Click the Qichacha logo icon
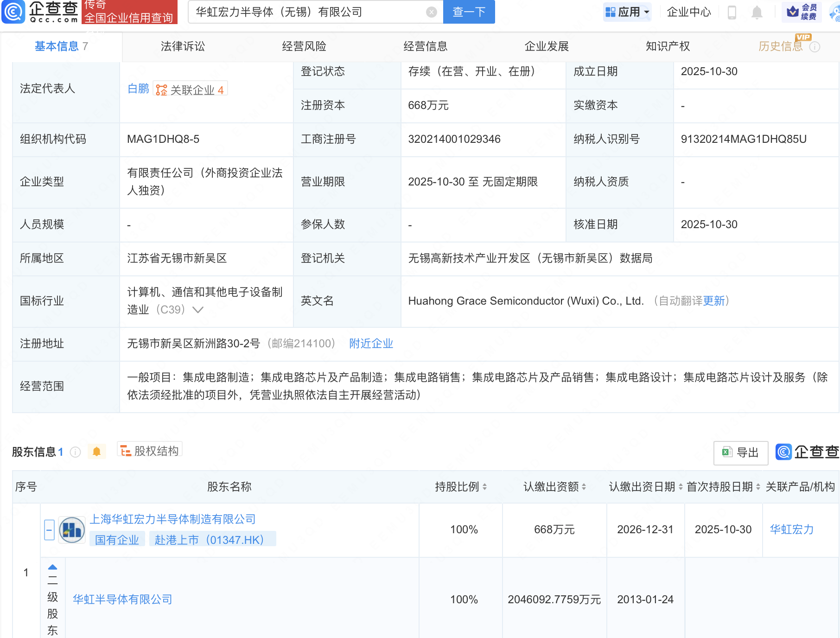Screen dimensions: 840x638 (x=13, y=12)
